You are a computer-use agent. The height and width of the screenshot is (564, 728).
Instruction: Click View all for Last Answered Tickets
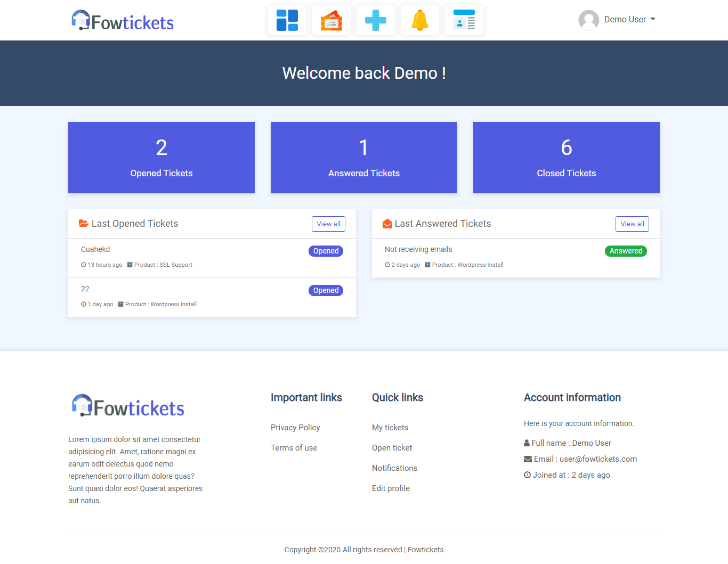[x=632, y=224]
